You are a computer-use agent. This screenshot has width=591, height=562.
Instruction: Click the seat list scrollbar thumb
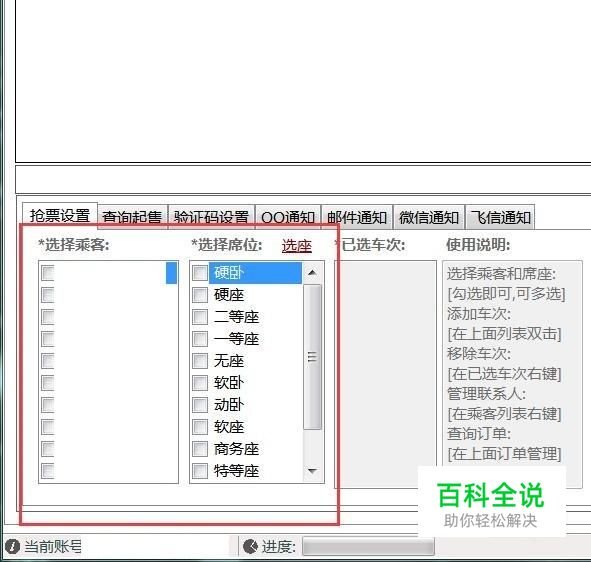[x=312, y=357]
